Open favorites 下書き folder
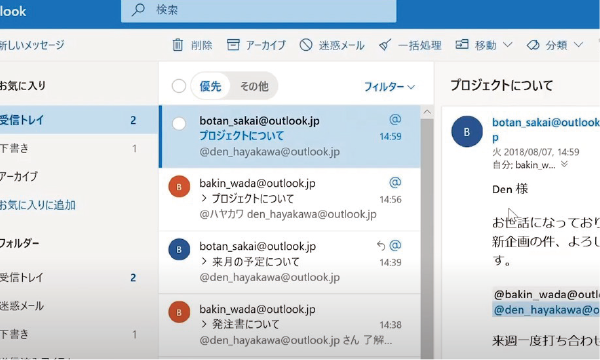This screenshot has width=600, height=360. click(x=79, y=148)
